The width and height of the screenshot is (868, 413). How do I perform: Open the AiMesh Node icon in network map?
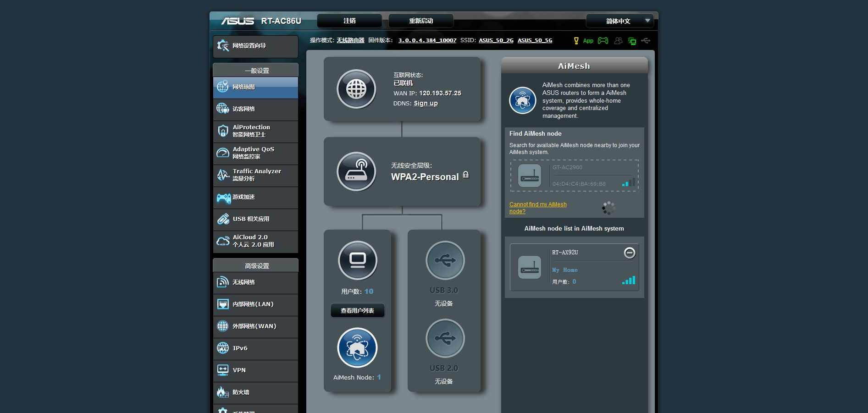click(x=357, y=347)
